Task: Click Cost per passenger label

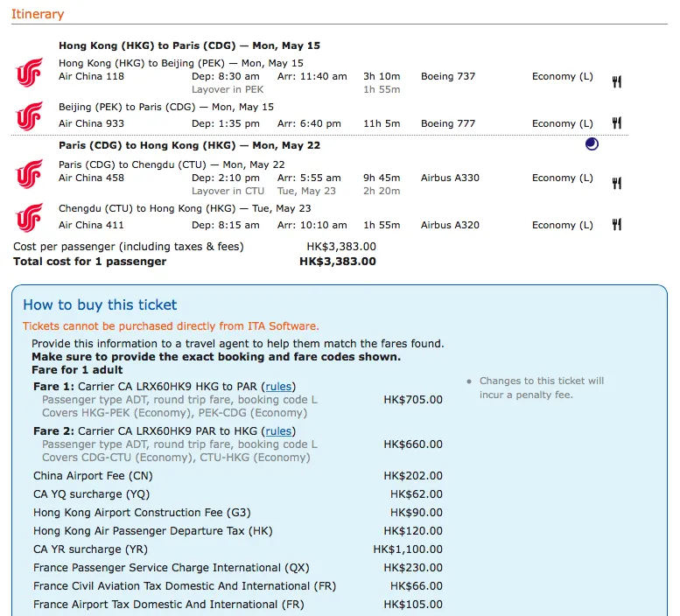Action: coord(129,247)
